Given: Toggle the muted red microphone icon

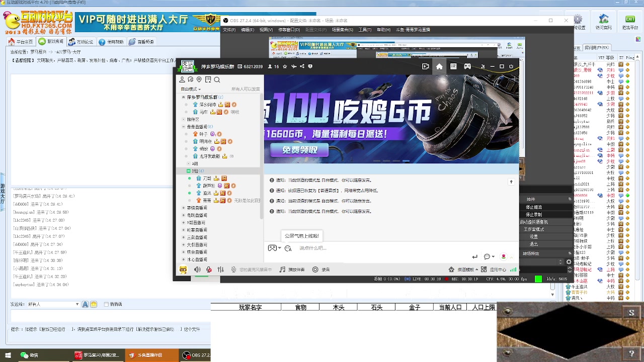Looking at the screenshot, I should pyautogui.click(x=209, y=269).
